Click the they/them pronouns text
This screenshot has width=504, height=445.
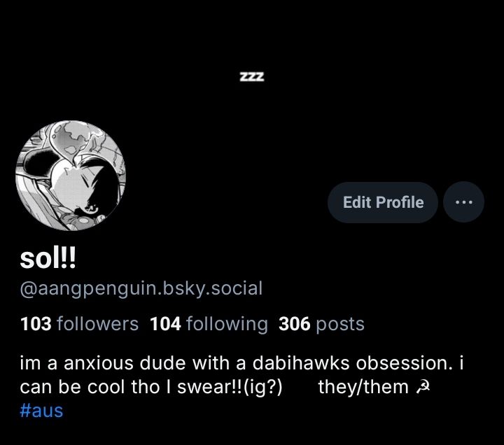pyautogui.click(x=363, y=387)
